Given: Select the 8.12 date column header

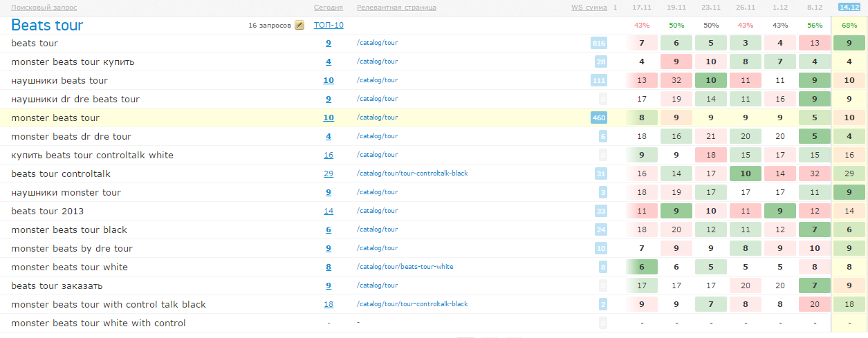Looking at the screenshot, I should point(815,8).
